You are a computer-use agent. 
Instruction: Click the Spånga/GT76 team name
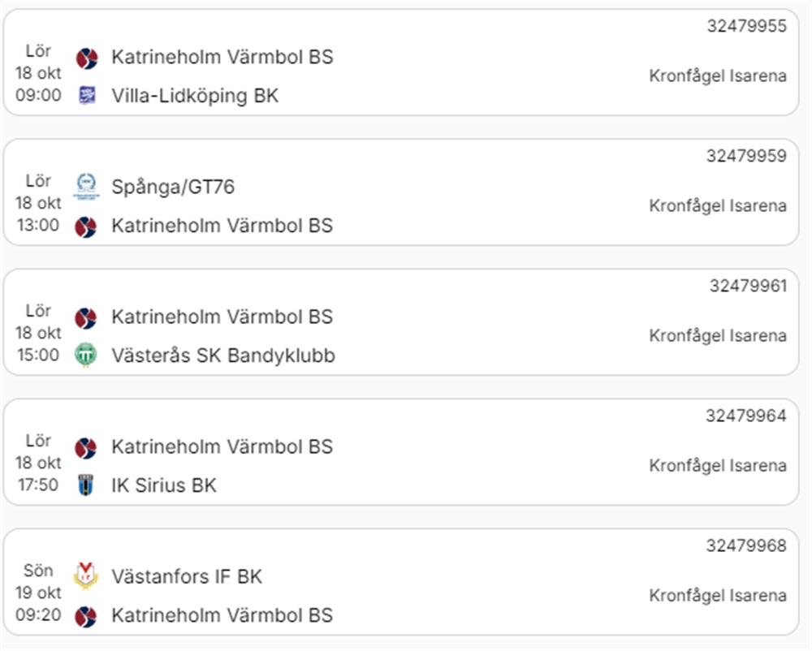[x=173, y=187]
